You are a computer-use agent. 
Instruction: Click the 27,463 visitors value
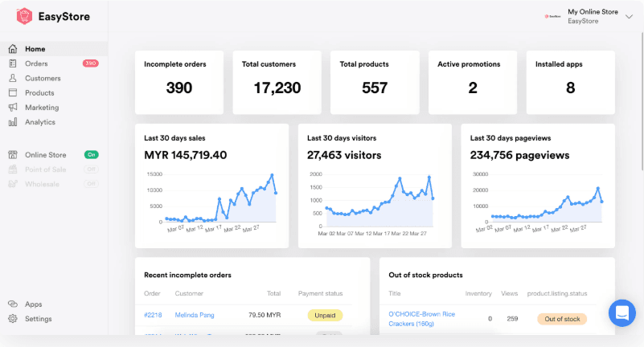pyautogui.click(x=344, y=155)
